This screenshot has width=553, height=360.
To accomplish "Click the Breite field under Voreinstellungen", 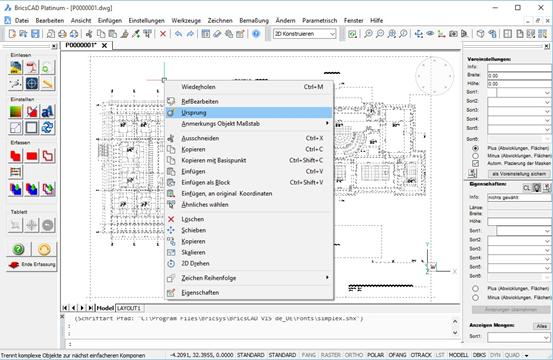I will [519, 75].
